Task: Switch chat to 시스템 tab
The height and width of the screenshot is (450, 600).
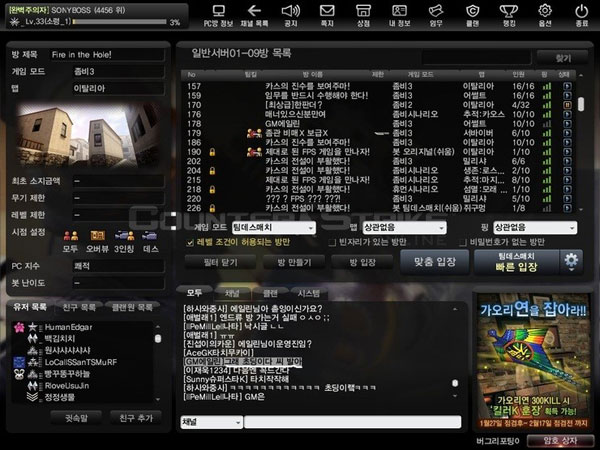Action: pos(308,293)
